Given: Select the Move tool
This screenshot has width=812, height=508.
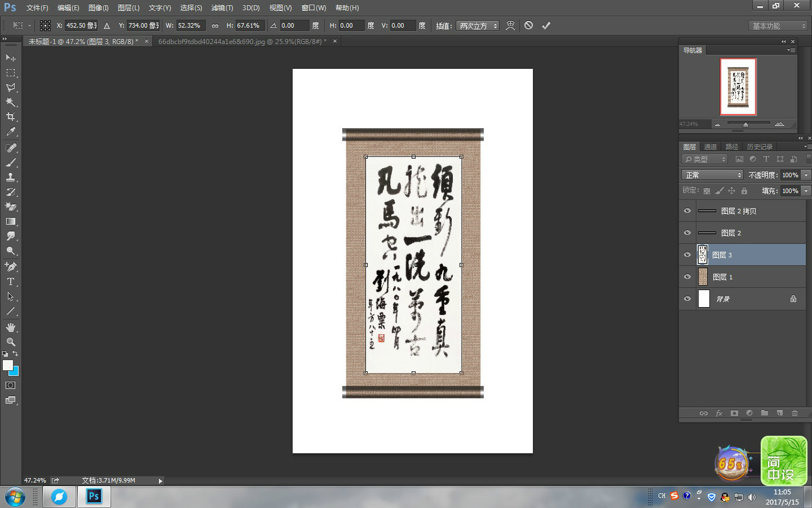Looking at the screenshot, I should point(11,58).
